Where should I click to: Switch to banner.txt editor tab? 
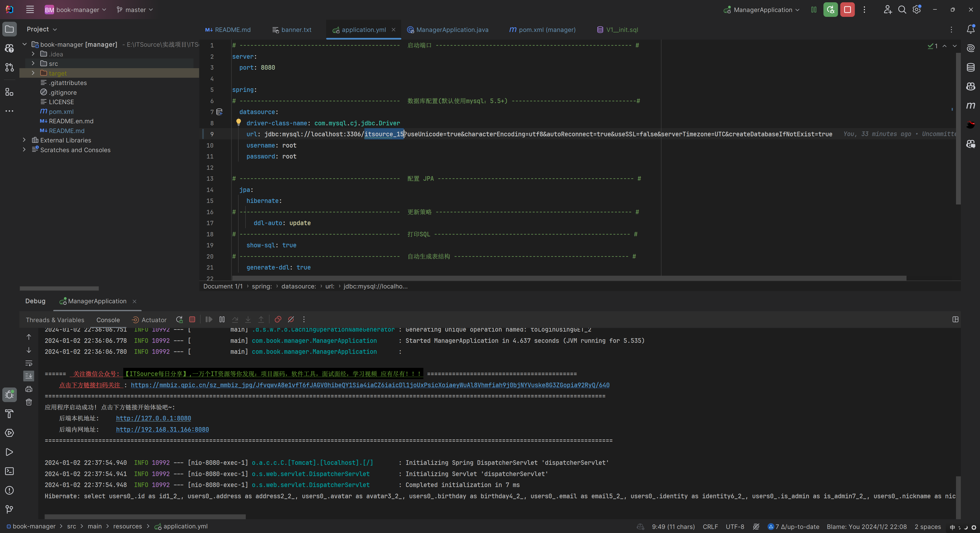(292, 30)
